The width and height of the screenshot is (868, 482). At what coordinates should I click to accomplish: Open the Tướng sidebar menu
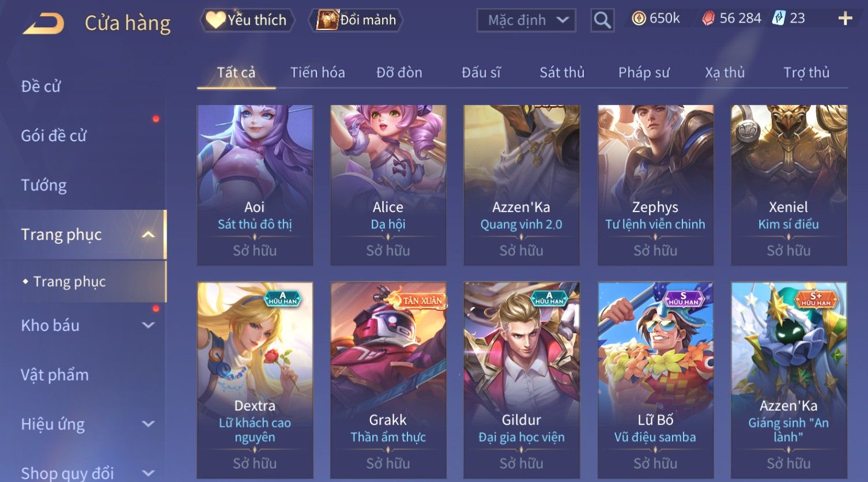pyautogui.click(x=44, y=185)
